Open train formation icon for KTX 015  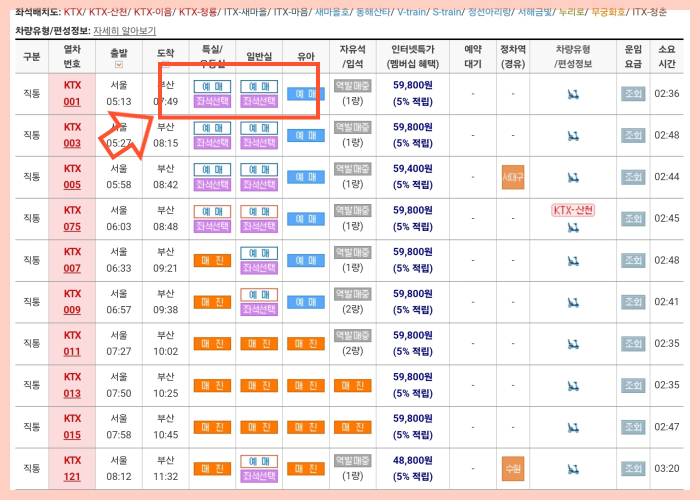(x=573, y=428)
